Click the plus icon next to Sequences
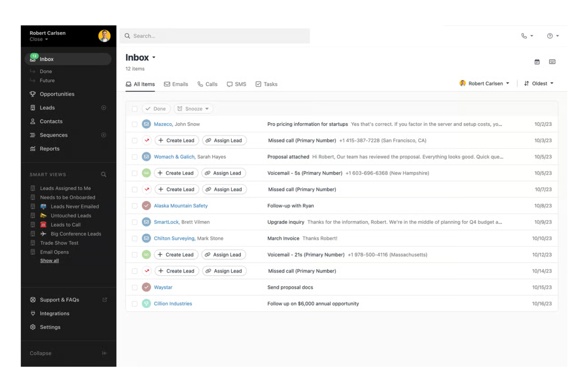The image size is (588, 392). click(103, 135)
